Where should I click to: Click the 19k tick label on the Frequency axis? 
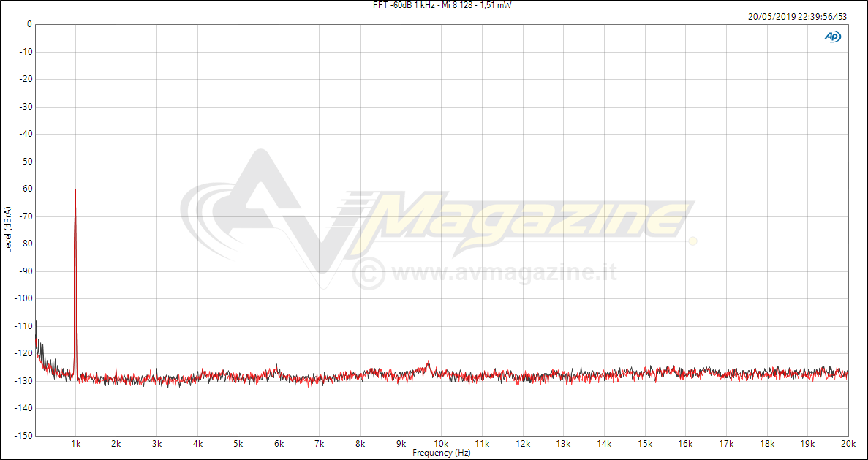[x=807, y=444]
